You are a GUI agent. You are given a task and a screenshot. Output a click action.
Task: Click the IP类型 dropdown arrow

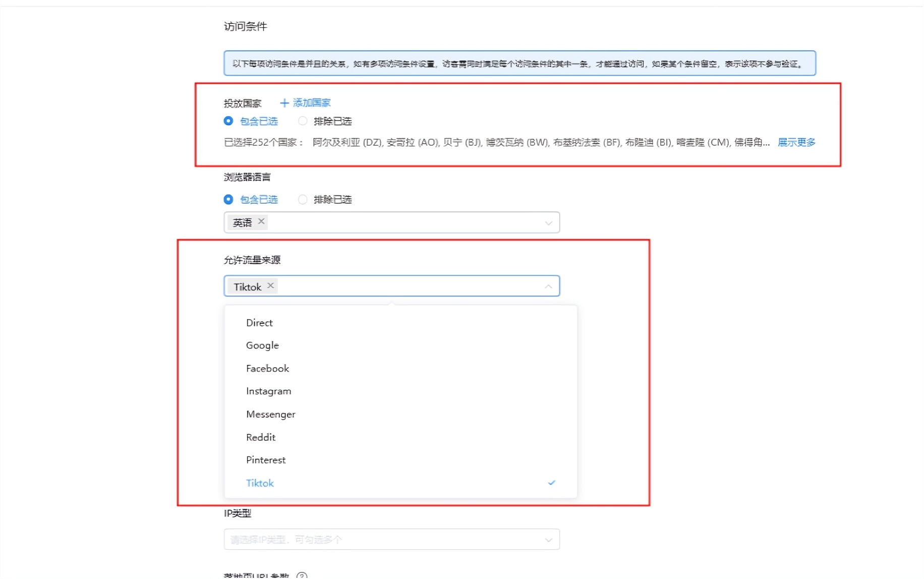548,540
